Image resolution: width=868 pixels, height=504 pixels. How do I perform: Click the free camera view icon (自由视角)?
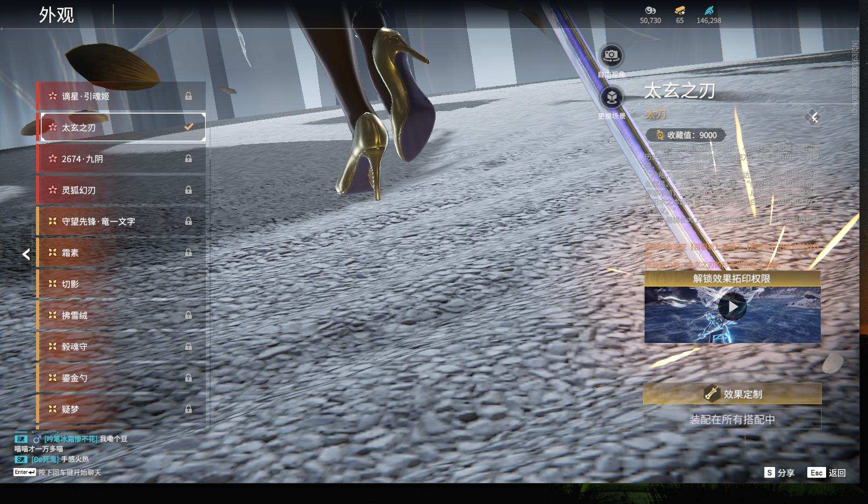click(x=611, y=55)
